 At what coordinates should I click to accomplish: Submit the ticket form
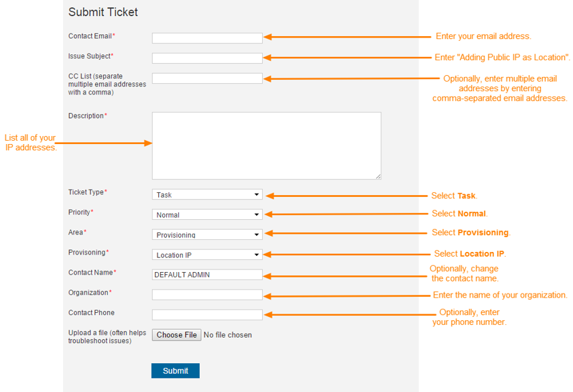[176, 371]
